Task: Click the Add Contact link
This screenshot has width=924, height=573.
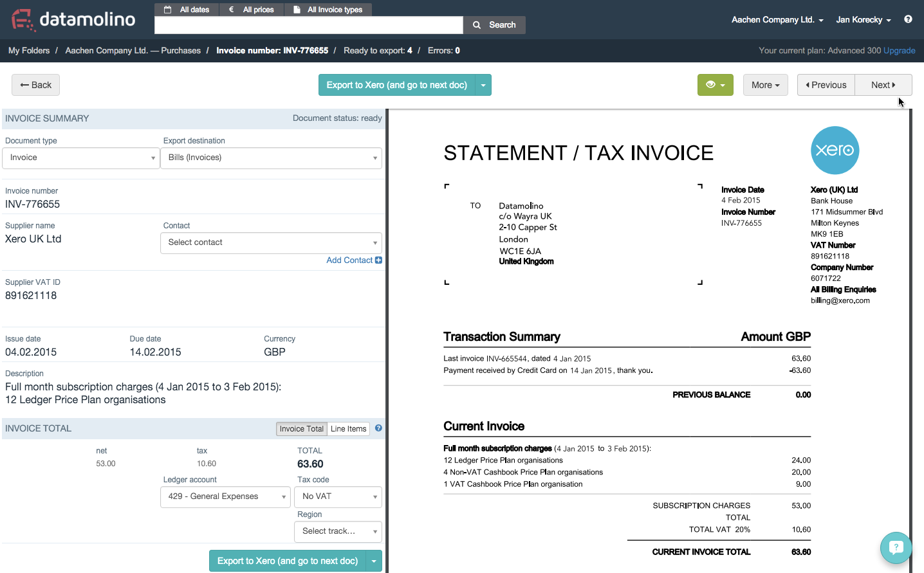Action: tap(349, 260)
